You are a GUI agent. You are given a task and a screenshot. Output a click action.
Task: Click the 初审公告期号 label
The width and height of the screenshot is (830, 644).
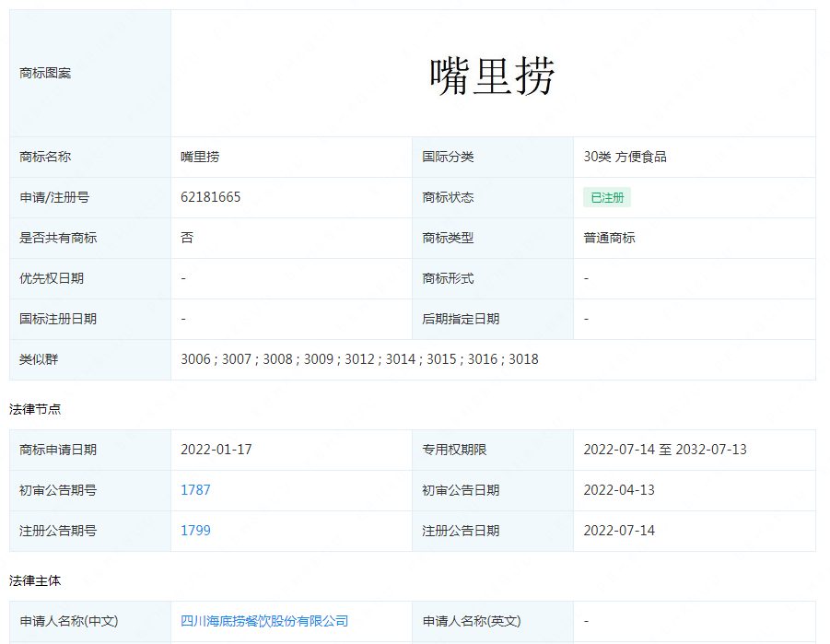coord(58,490)
